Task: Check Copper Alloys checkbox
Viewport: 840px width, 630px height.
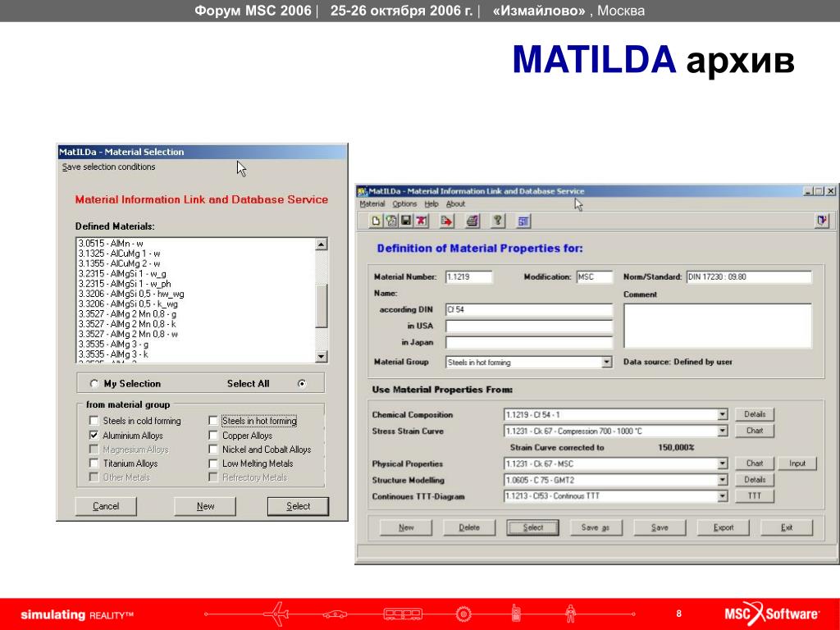Action: (x=213, y=435)
